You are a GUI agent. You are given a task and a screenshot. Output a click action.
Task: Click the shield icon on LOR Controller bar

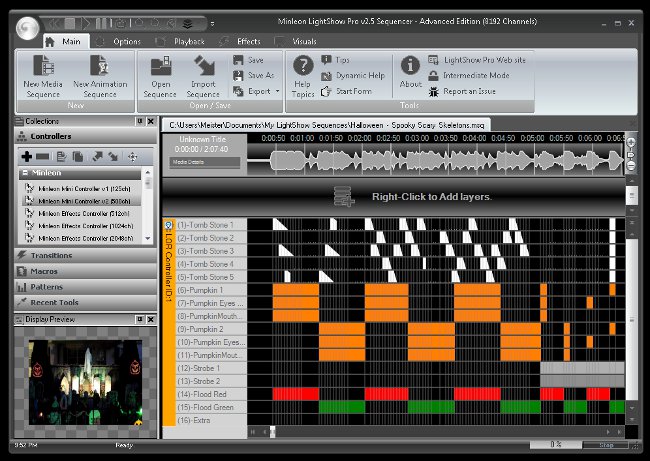(168, 225)
